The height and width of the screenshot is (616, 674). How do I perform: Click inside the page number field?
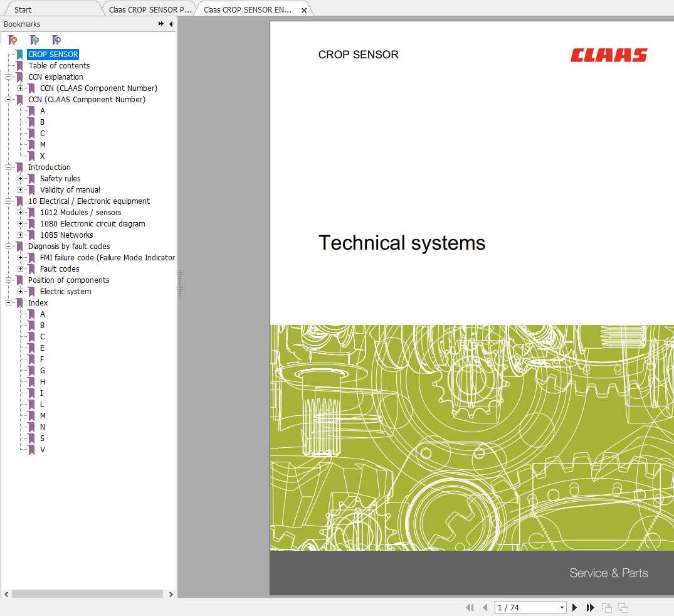tap(520, 607)
